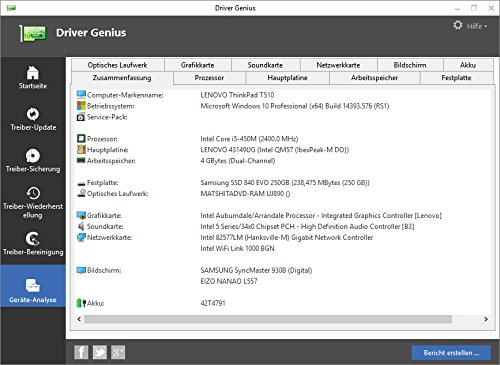Click the Google Plus share icon
The image size is (500, 365).
point(118,352)
